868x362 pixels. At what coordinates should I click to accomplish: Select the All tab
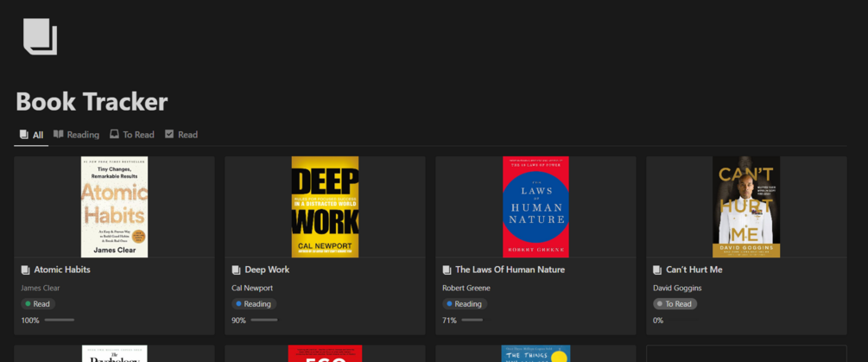(x=31, y=135)
